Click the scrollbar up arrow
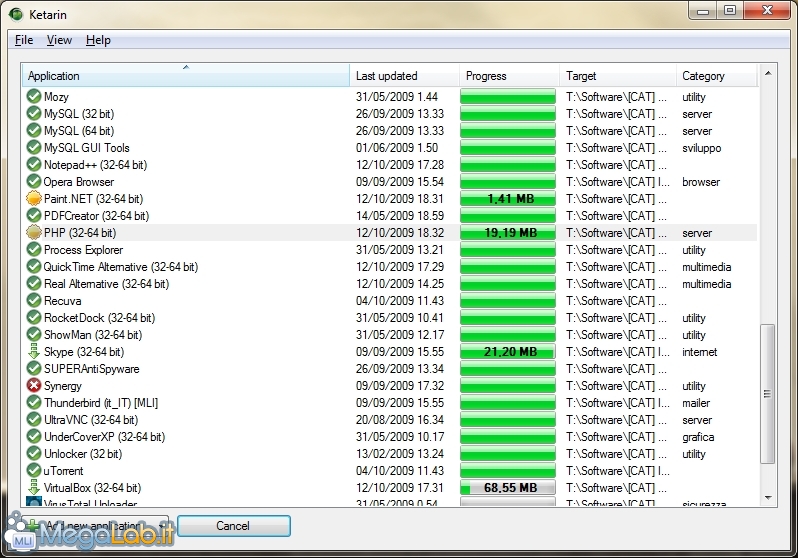The width and height of the screenshot is (798, 558). (x=768, y=74)
